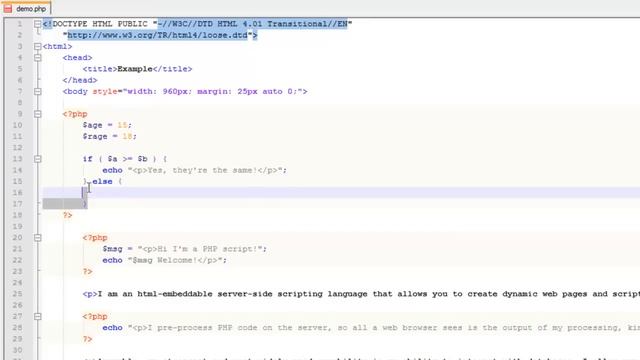The width and height of the screenshot is (640, 360).
Task: Collapse the DOCTYPE fold marker on line 1
Action: (x=38, y=24)
